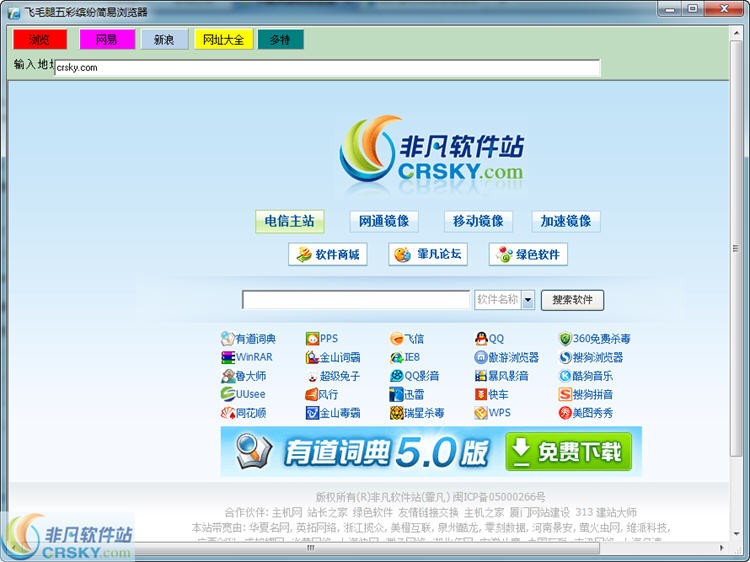Click the yellow 网址大全 button

223,39
